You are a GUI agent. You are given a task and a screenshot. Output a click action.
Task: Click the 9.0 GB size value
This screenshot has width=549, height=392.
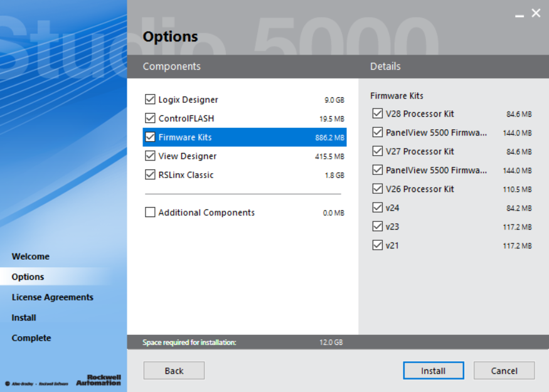tap(334, 100)
